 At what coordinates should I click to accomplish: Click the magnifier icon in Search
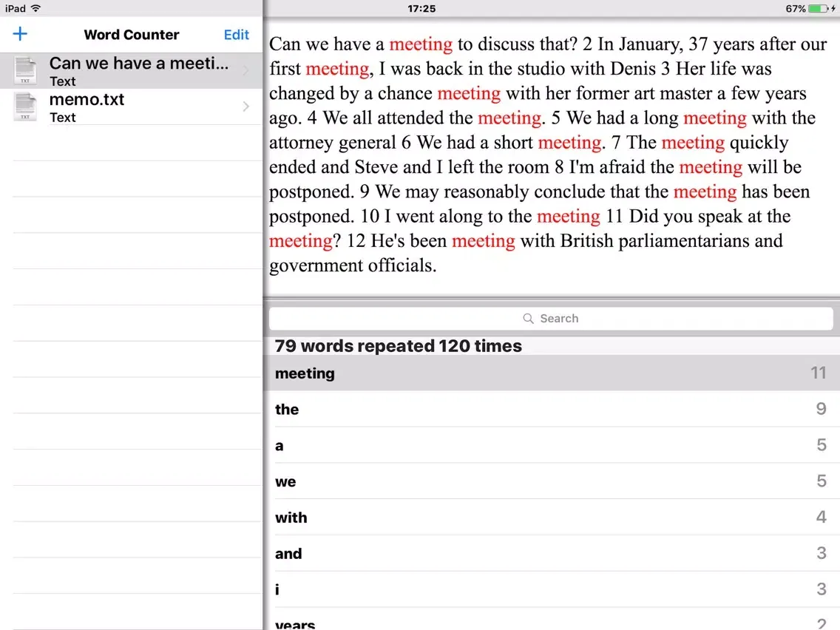coord(528,319)
